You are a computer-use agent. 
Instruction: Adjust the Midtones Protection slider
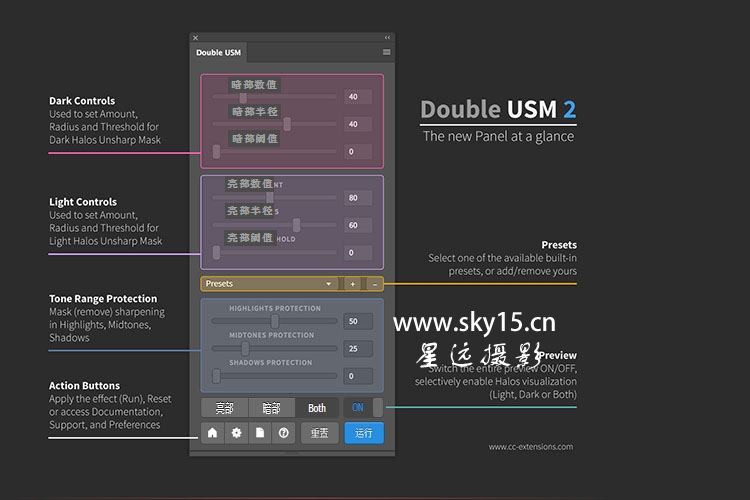pos(275,348)
